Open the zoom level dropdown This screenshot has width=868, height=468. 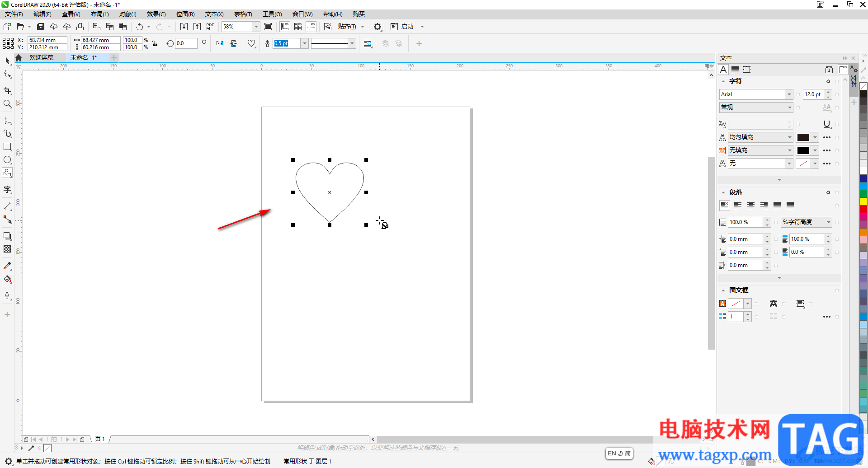[x=256, y=27]
